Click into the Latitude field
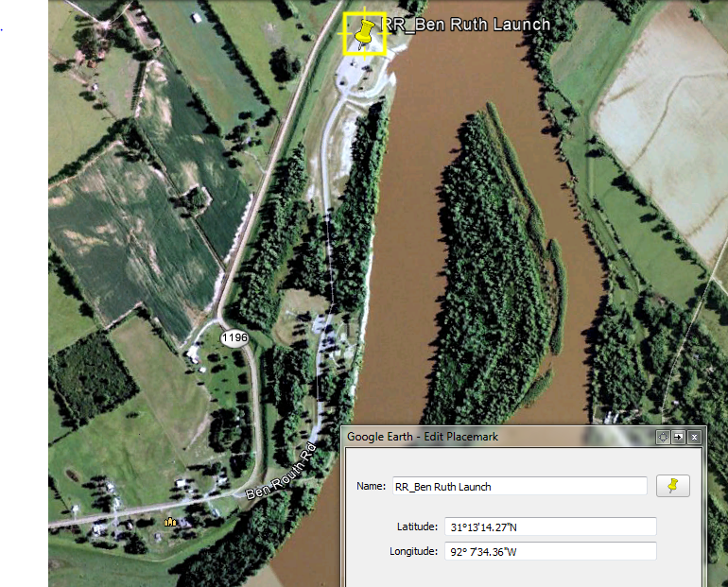The image size is (728, 587). [x=550, y=527]
